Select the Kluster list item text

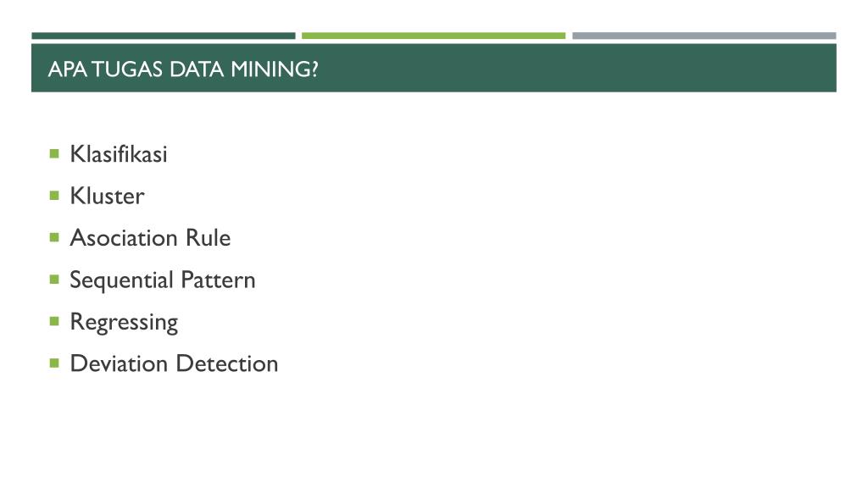click(x=107, y=196)
